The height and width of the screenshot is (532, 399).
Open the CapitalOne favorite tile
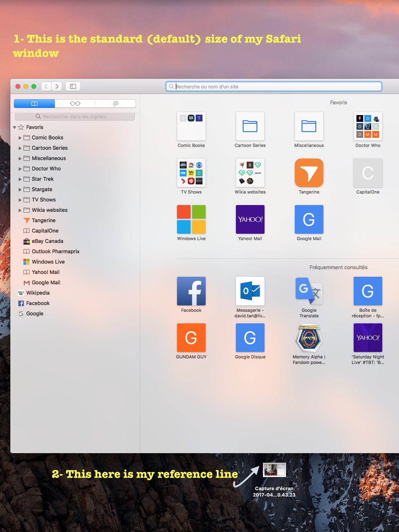click(x=368, y=173)
